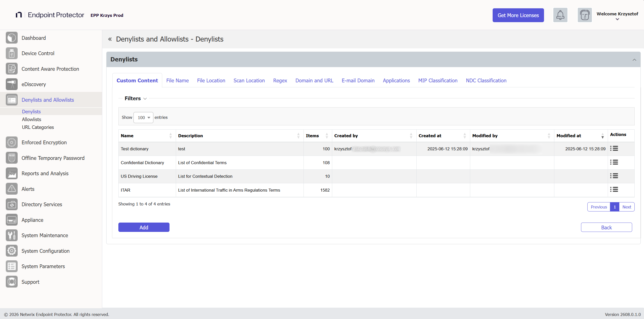The image size is (644, 319).
Task: Open the Dashboard sidebar icon
Action: click(12, 38)
